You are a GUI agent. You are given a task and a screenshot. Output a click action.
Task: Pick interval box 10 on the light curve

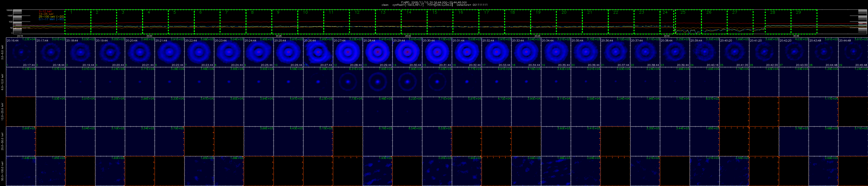pos(311,22)
